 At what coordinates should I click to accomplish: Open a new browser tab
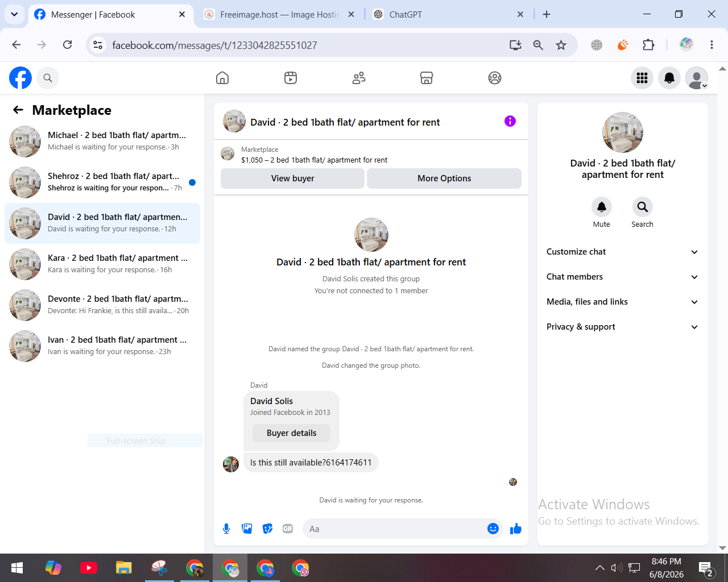(547, 14)
